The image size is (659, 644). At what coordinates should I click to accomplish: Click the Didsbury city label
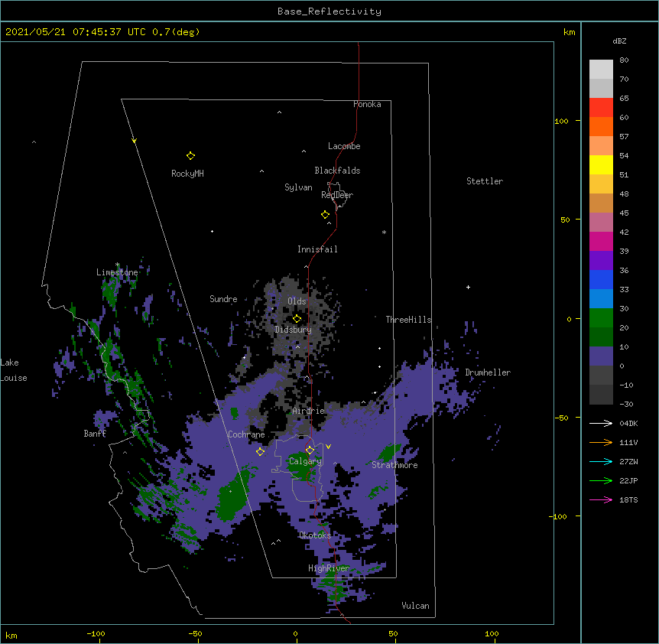(x=294, y=330)
